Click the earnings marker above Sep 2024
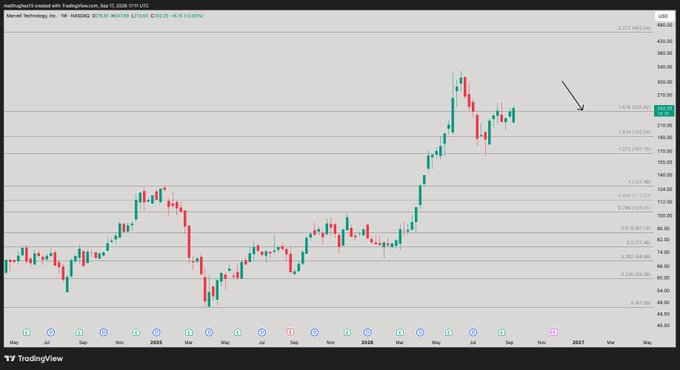The height and width of the screenshot is (370, 680). (79, 332)
